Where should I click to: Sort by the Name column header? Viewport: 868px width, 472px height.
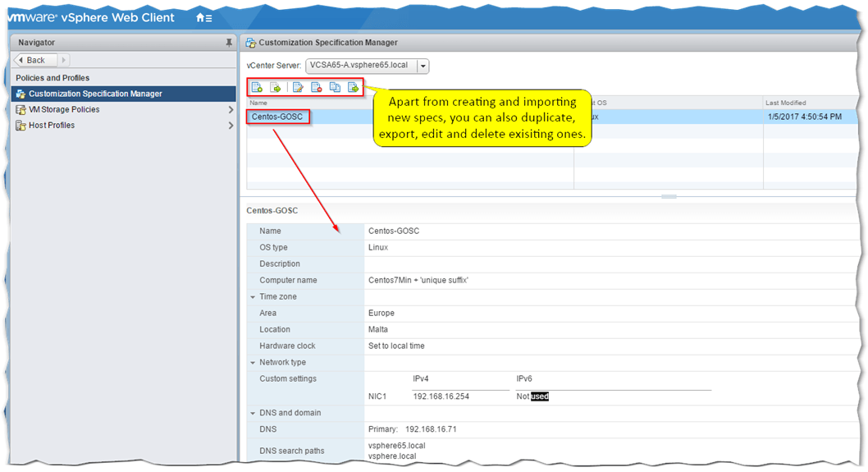click(x=258, y=103)
